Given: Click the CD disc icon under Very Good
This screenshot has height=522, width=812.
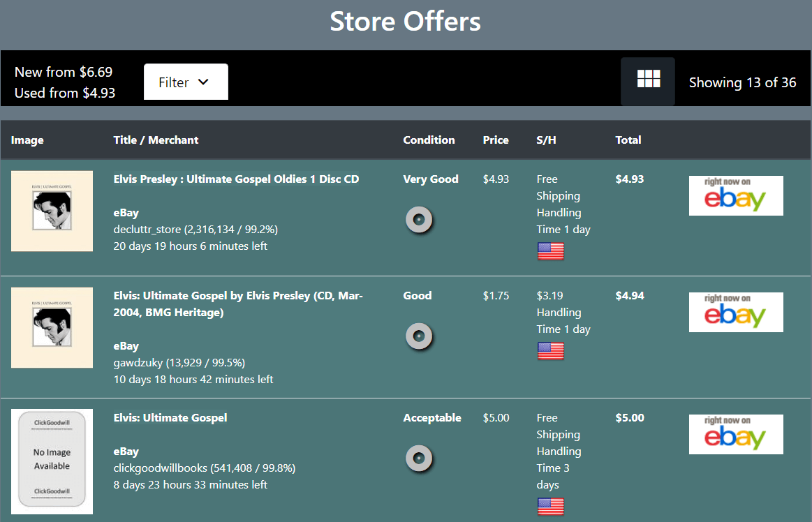Looking at the screenshot, I should pyautogui.click(x=419, y=220).
